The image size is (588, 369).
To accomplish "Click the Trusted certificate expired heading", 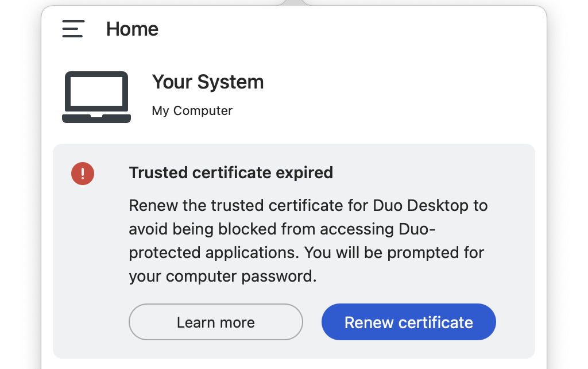I will (231, 172).
